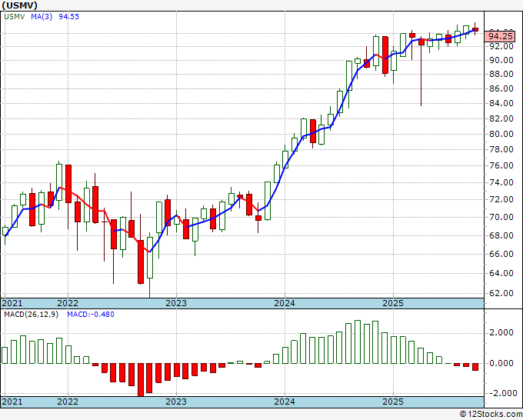The width and height of the screenshot is (523, 420).
Task: Click the 80.00 price axis label
Action: click(501, 134)
